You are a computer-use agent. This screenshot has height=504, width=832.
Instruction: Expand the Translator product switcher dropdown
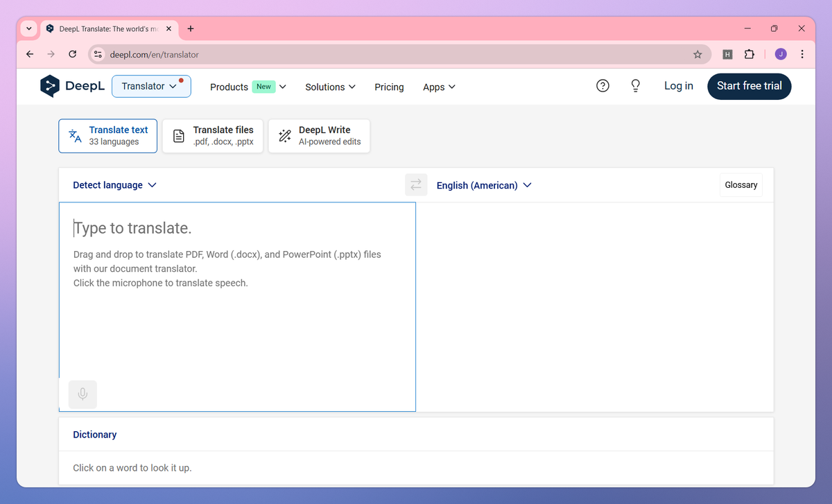pyautogui.click(x=151, y=86)
